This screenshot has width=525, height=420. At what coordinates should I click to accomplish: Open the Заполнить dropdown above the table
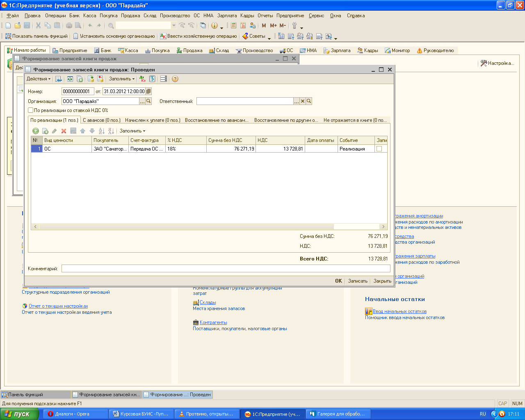pos(132,131)
